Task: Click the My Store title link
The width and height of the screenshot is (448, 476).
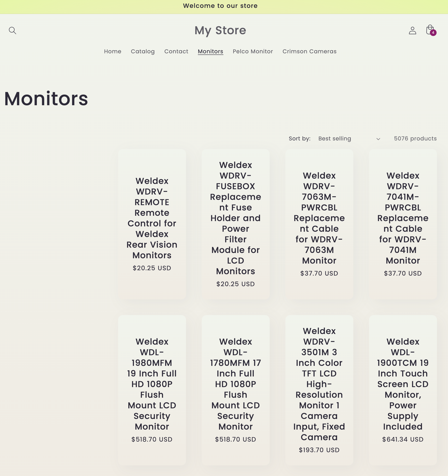Action: point(220,30)
